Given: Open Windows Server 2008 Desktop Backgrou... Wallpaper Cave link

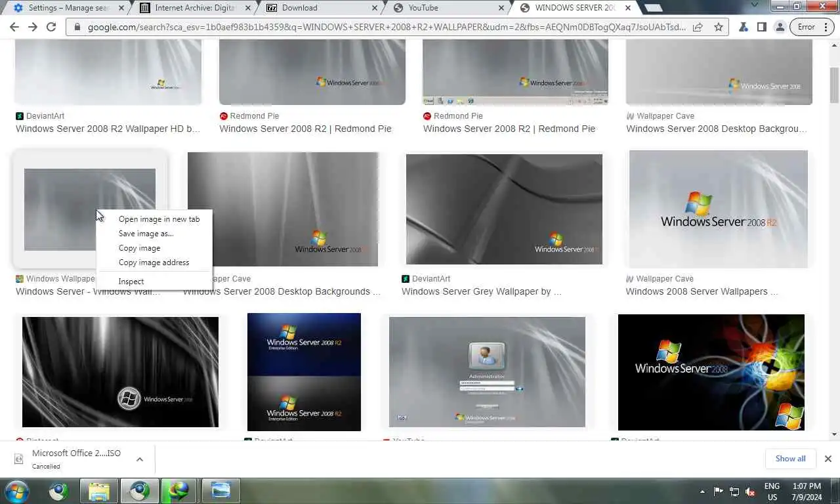Looking at the screenshot, I should 717,129.
